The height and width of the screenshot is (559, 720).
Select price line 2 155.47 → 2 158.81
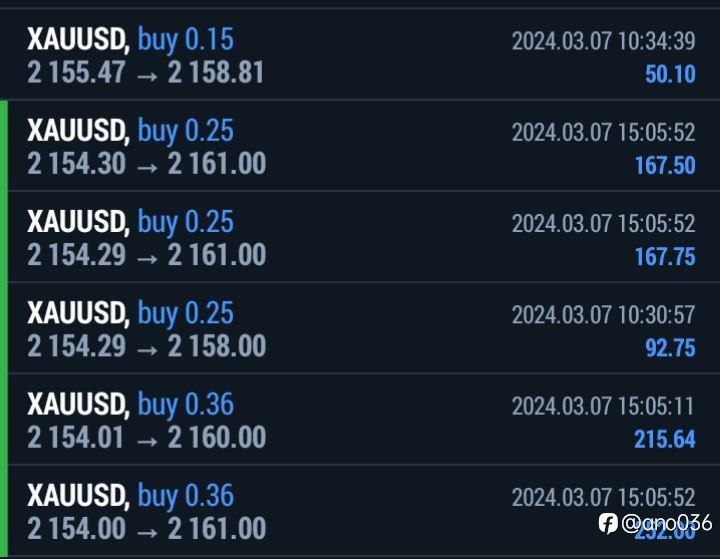point(146,73)
